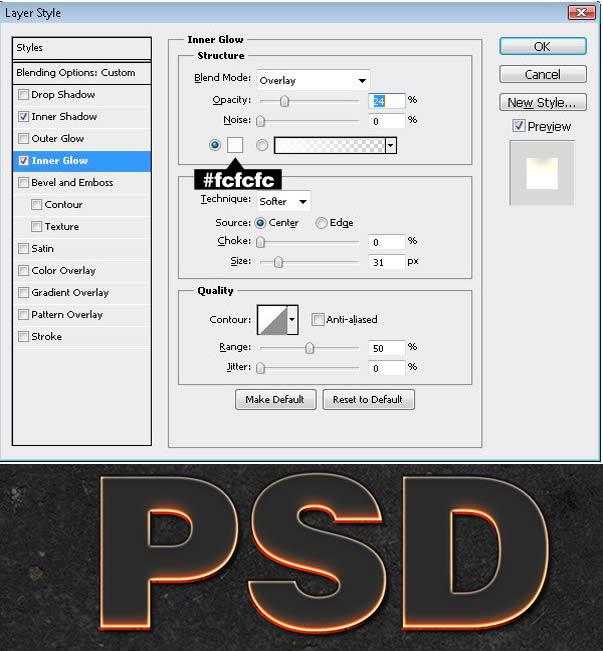Enable the Drop Shadow checkbox
The image size is (603, 651).
(x=23, y=95)
